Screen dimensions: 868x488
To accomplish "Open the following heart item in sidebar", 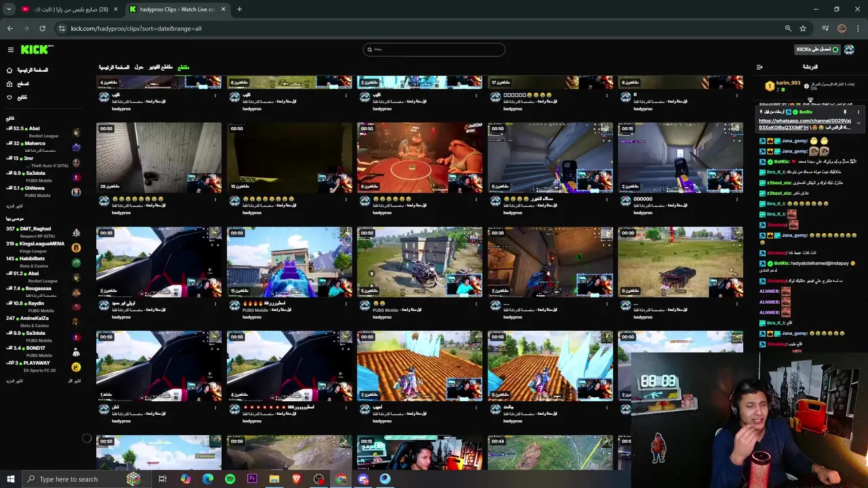I will (17, 97).
